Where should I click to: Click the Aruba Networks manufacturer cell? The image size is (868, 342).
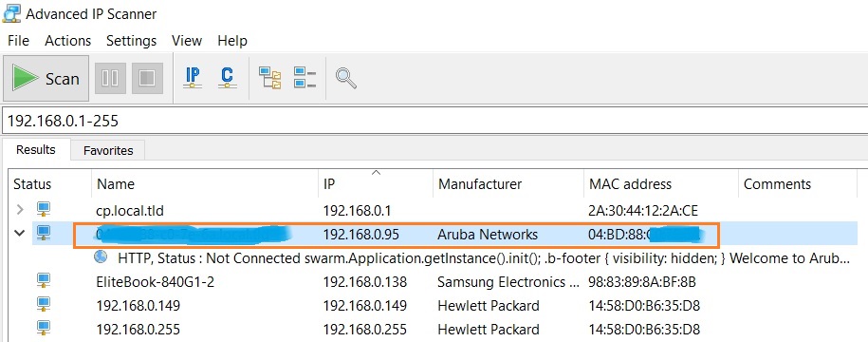tap(488, 235)
